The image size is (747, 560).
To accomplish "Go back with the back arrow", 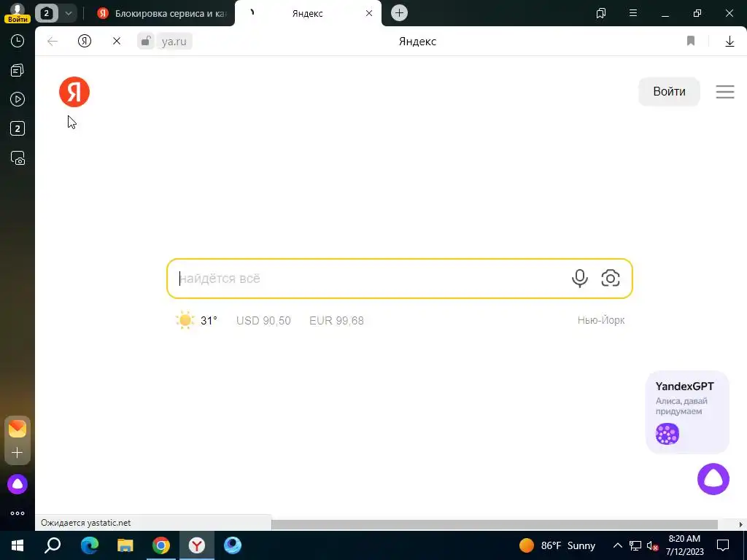I will coord(53,42).
